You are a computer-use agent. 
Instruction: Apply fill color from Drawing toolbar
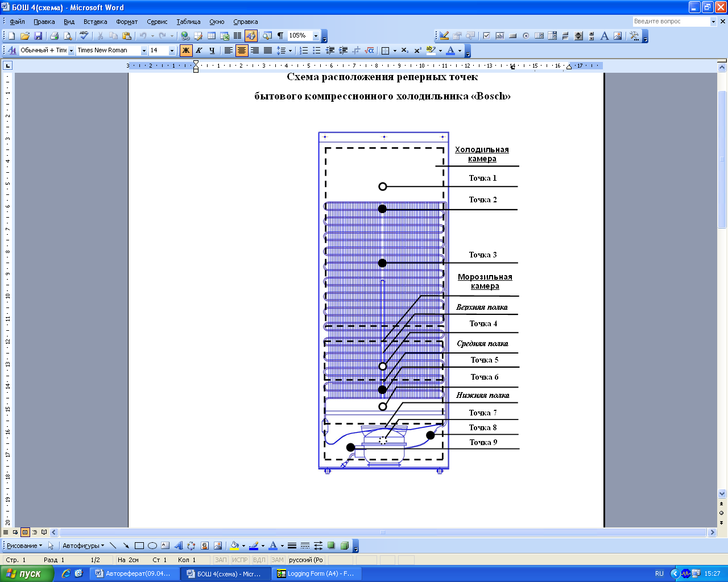point(234,546)
